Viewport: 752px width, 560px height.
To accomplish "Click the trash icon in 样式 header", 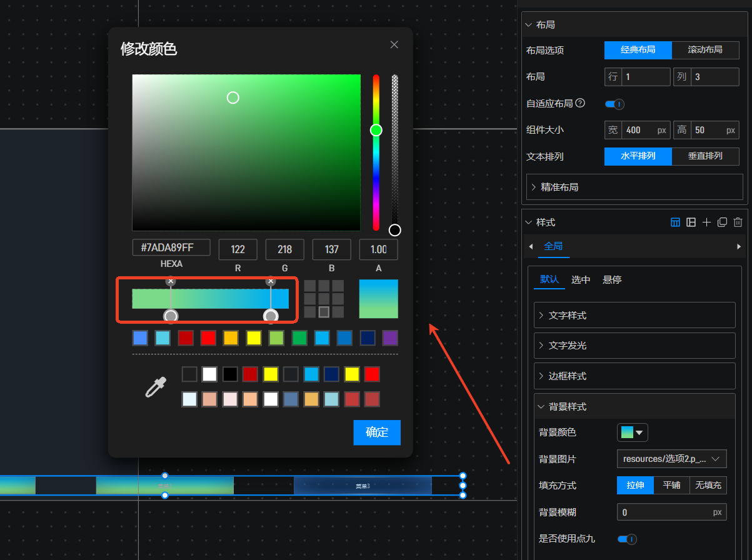I will click(x=738, y=222).
